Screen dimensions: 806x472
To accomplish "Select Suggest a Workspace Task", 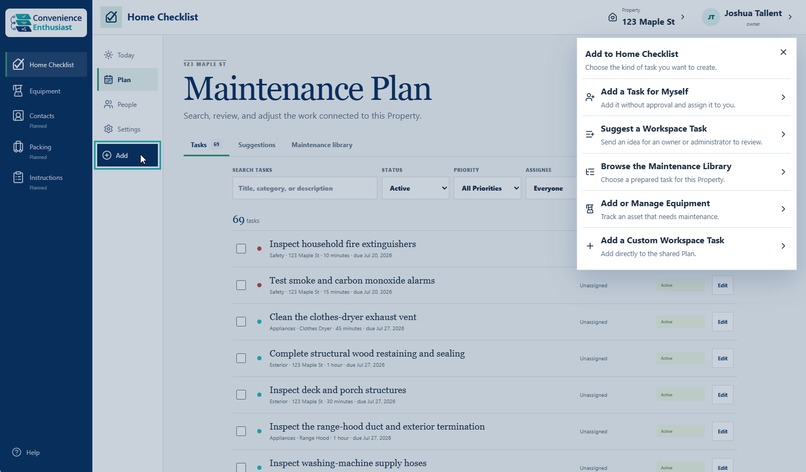I will 687,134.
